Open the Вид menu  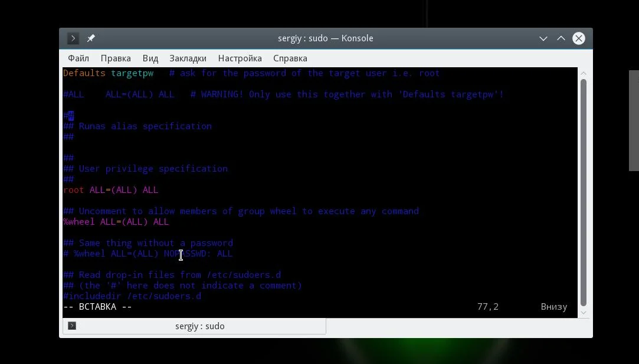[x=150, y=58]
